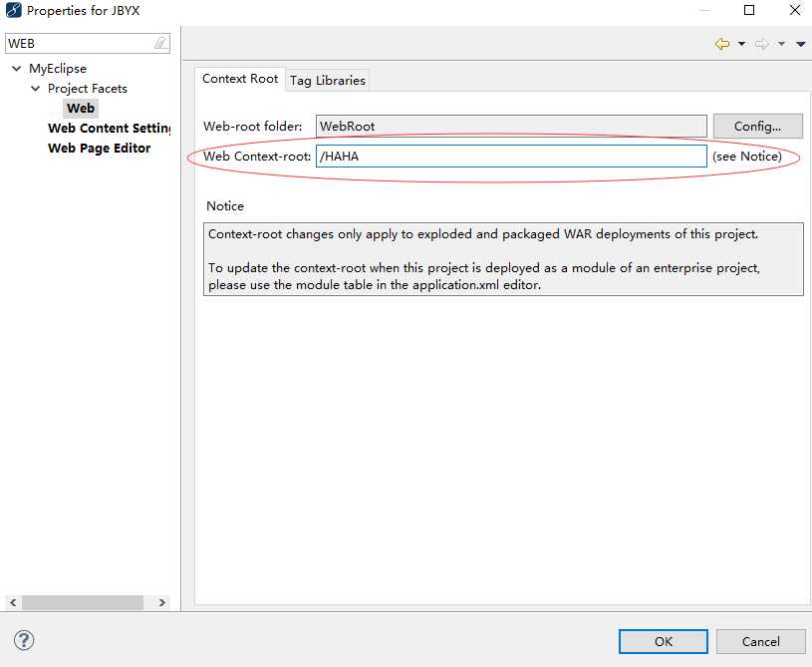Click the MyEclipse app icon in title bar
This screenshot has height=667, width=812.
14,10
